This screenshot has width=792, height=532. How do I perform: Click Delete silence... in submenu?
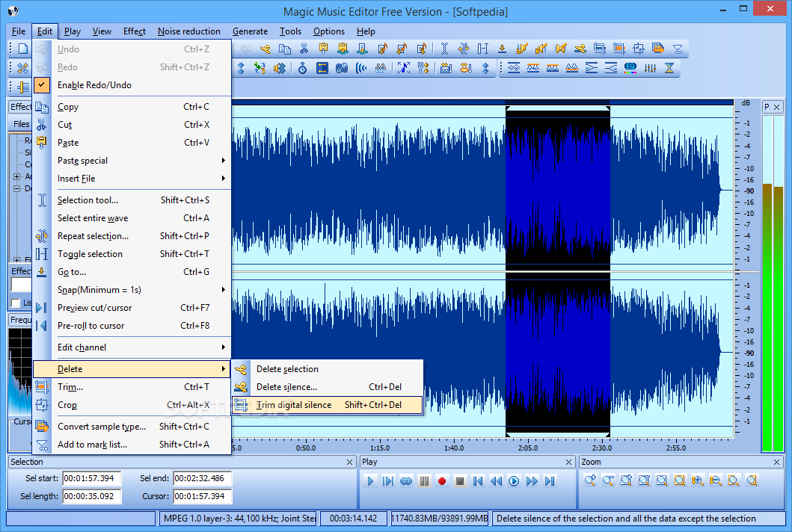(x=286, y=387)
